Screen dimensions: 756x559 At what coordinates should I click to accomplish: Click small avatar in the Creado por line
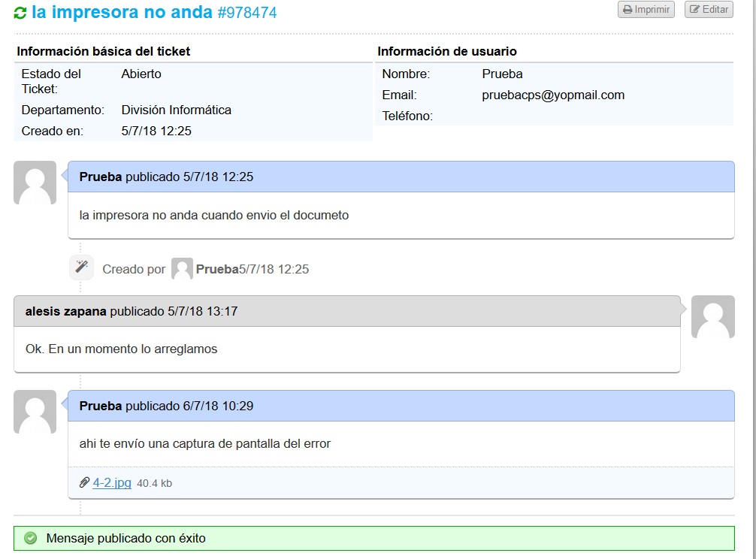point(182,269)
